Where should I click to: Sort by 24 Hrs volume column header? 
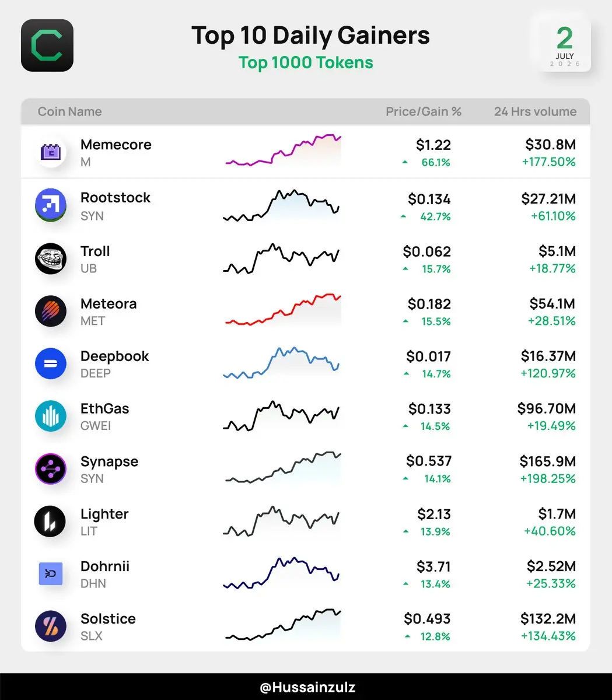pos(535,111)
